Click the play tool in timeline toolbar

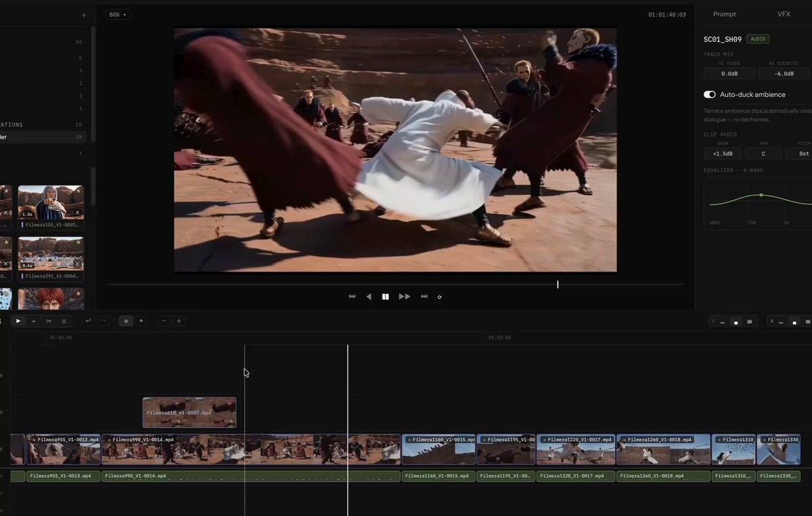click(18, 321)
